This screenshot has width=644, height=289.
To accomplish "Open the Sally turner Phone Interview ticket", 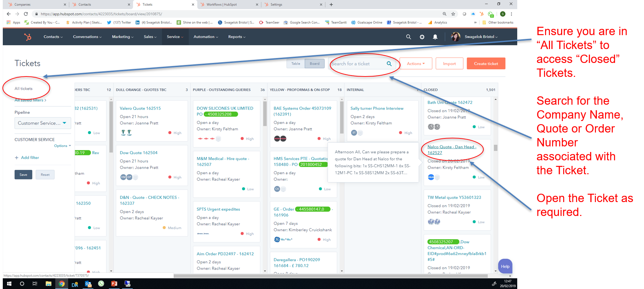I will (x=377, y=108).
